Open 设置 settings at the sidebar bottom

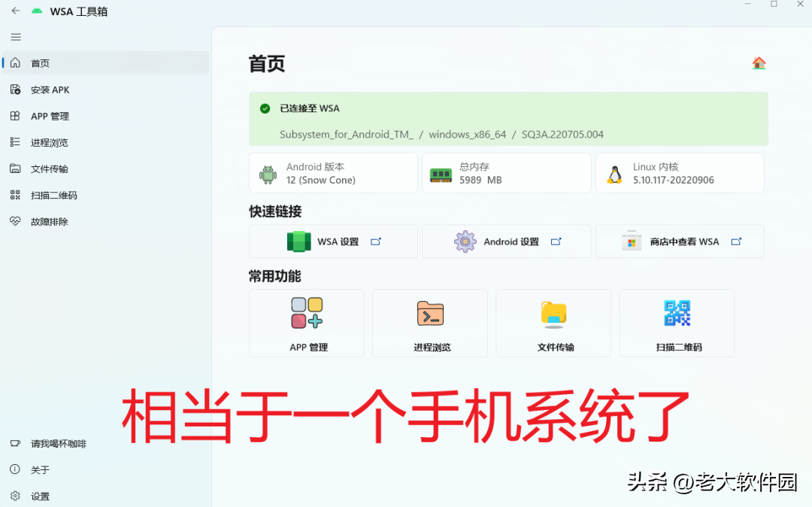click(x=106, y=496)
